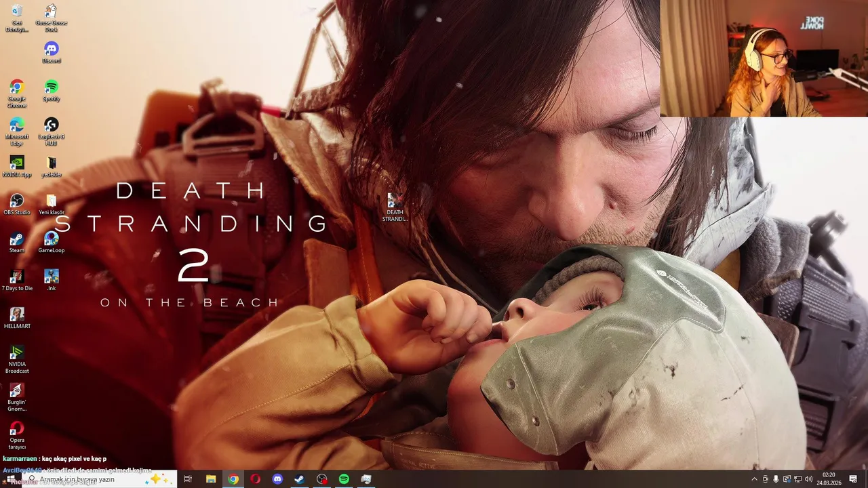Open Task View from the taskbar
The image size is (868, 488).
(189, 479)
